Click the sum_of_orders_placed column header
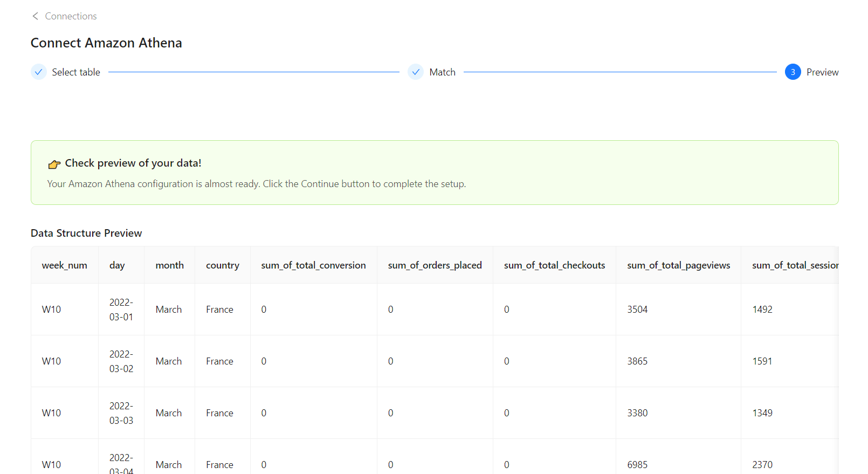Viewport: 868px width, 474px height. tap(435, 265)
